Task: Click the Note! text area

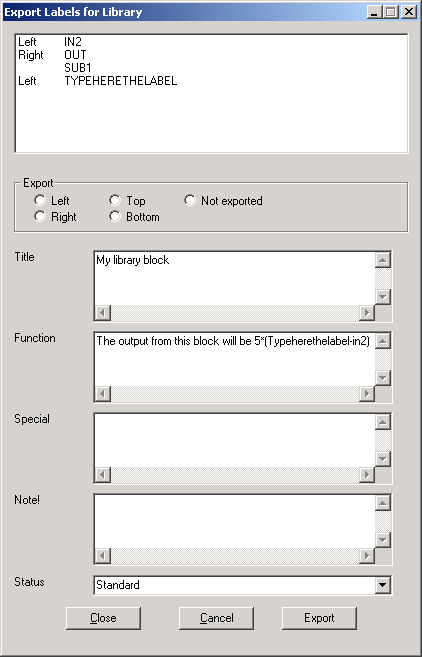Action: coord(235,521)
